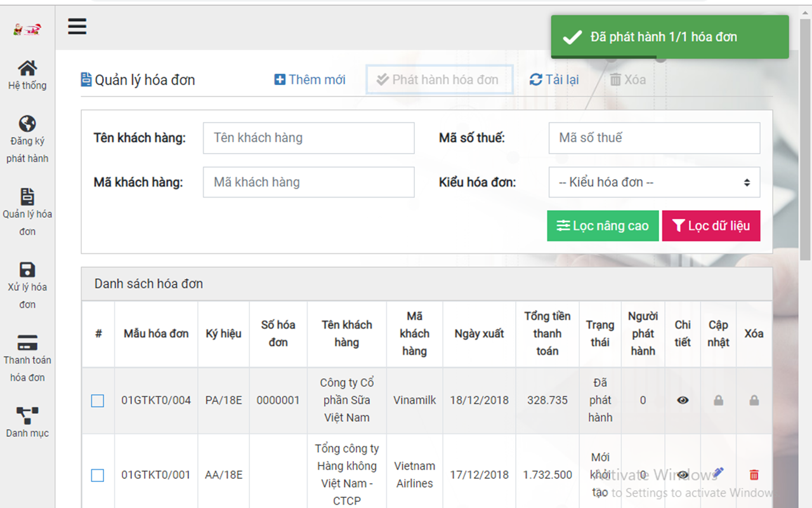
Task: Open Đăng ký phát hành globe icon
Action: [x=27, y=124]
